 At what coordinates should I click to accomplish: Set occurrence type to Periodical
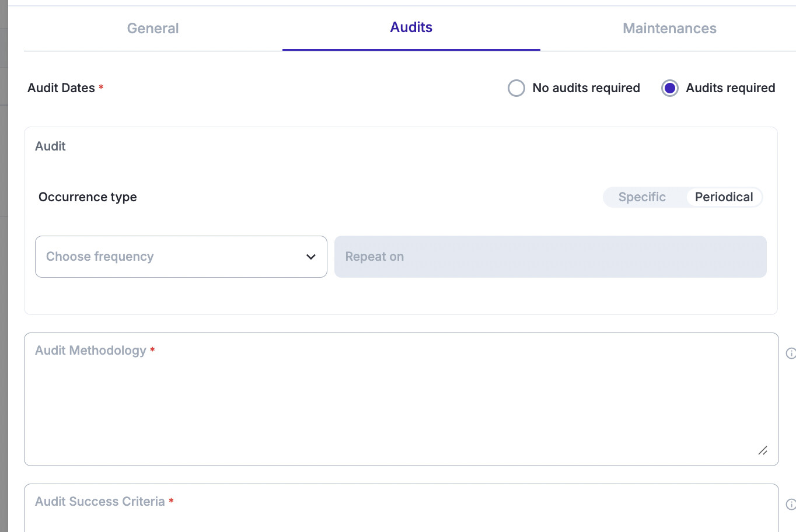(x=724, y=197)
